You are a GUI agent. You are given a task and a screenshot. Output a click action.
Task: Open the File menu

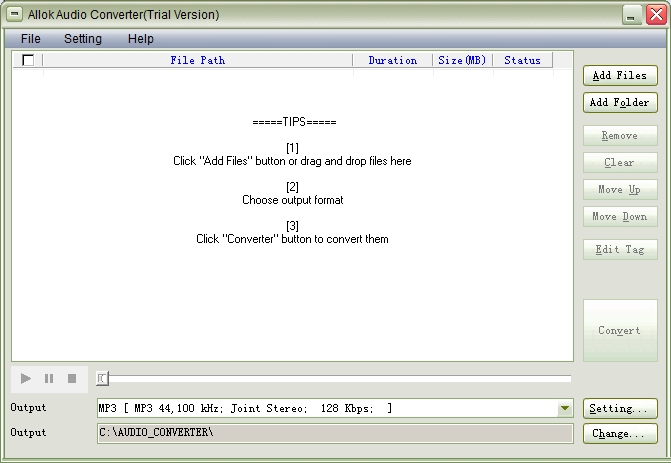pyautogui.click(x=31, y=39)
